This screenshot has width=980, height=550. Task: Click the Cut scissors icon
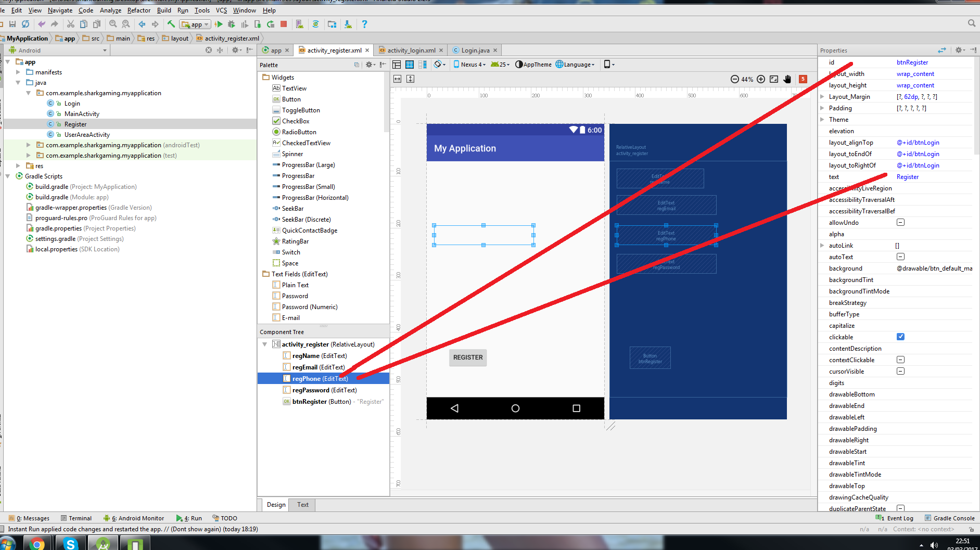(x=71, y=24)
